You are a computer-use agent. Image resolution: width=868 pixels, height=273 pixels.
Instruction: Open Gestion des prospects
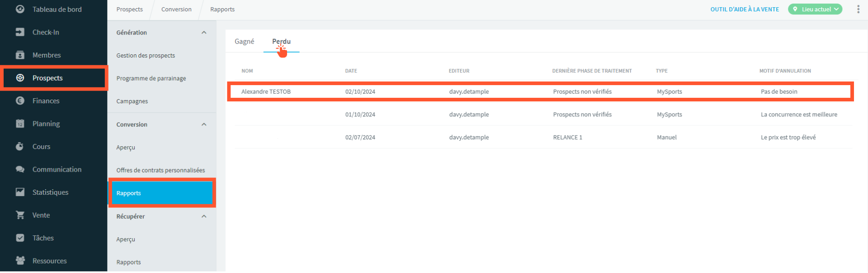pos(146,56)
